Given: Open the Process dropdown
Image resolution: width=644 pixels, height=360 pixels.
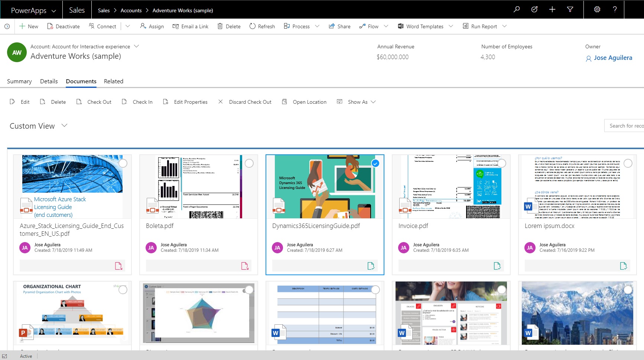Looking at the screenshot, I should (x=317, y=26).
